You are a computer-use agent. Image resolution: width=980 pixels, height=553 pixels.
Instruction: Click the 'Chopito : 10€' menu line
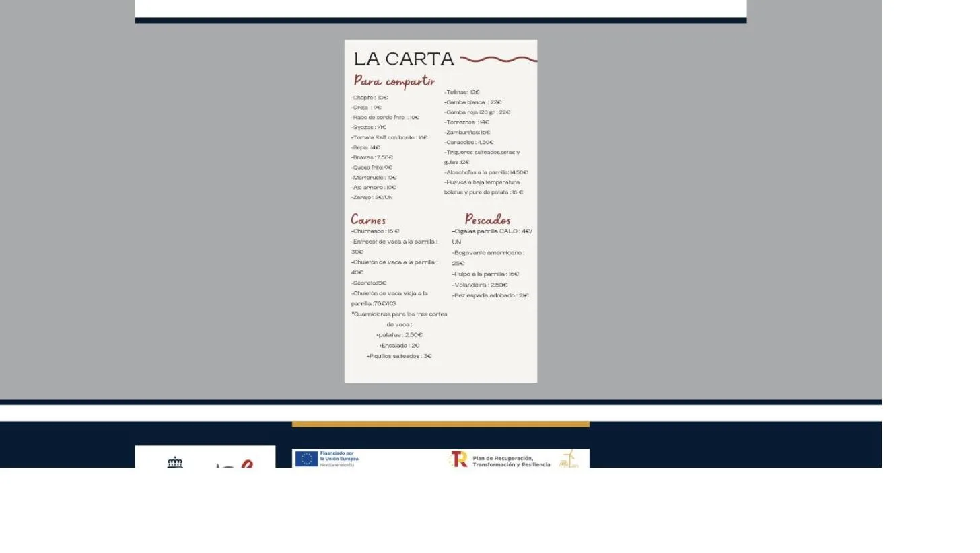point(370,98)
